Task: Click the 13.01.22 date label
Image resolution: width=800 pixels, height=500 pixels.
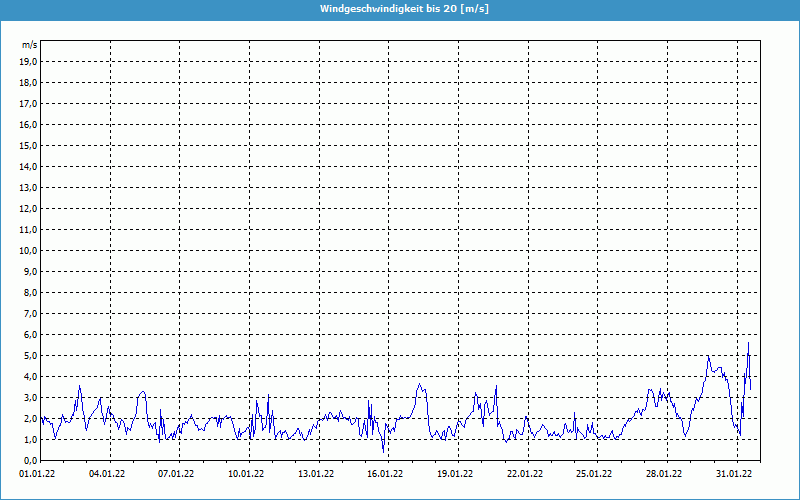Action: click(x=316, y=475)
